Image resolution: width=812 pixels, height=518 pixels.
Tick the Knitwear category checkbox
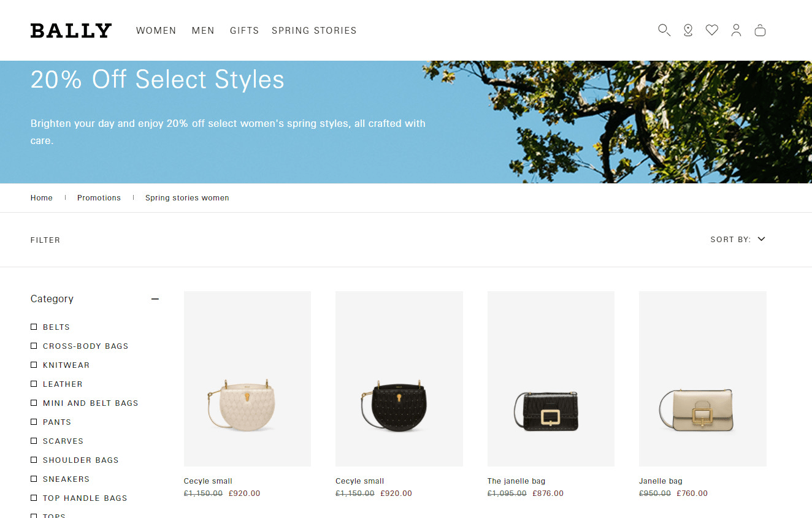(x=34, y=365)
